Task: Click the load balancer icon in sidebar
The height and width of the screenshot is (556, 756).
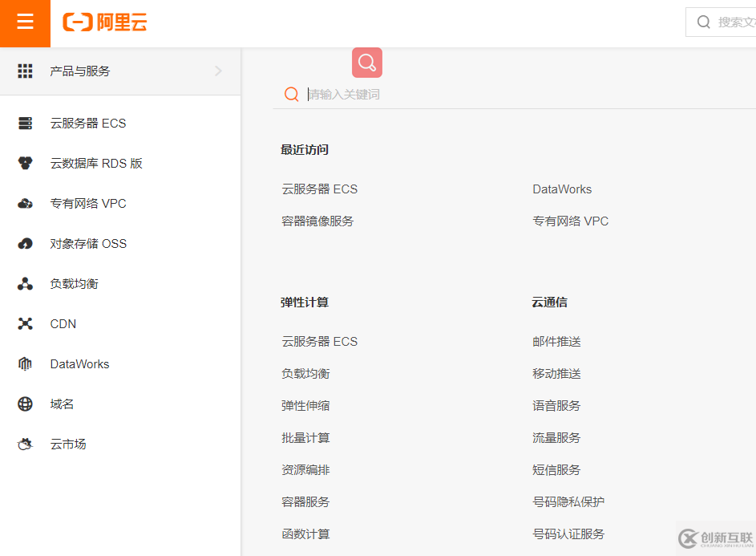Action: 25,284
